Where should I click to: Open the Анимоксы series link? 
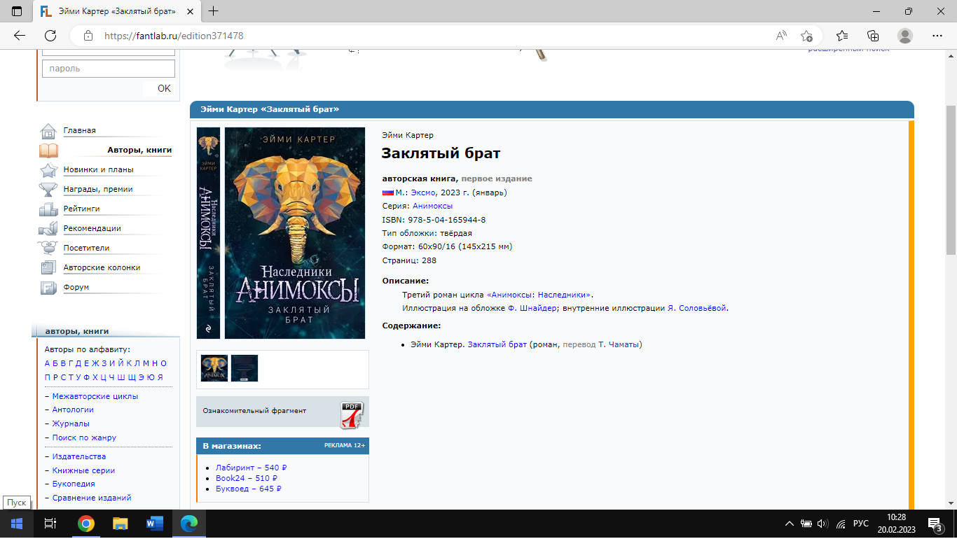(432, 206)
